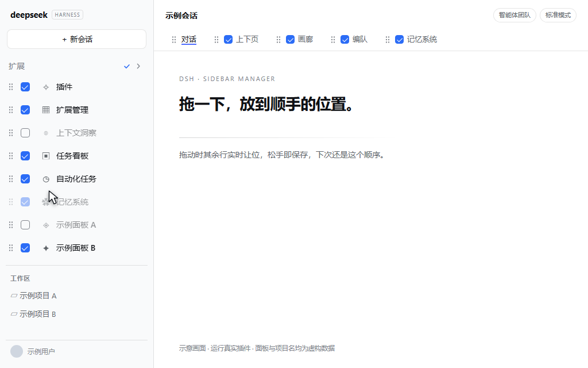Click drag handle of 任务看板 row
588x368 pixels.
11,156
